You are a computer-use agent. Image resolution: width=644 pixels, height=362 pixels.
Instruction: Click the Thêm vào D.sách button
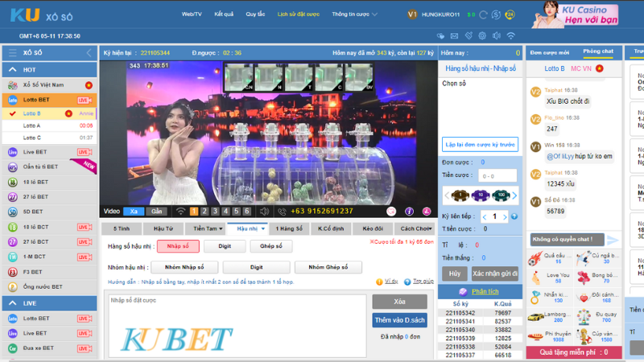pyautogui.click(x=399, y=320)
